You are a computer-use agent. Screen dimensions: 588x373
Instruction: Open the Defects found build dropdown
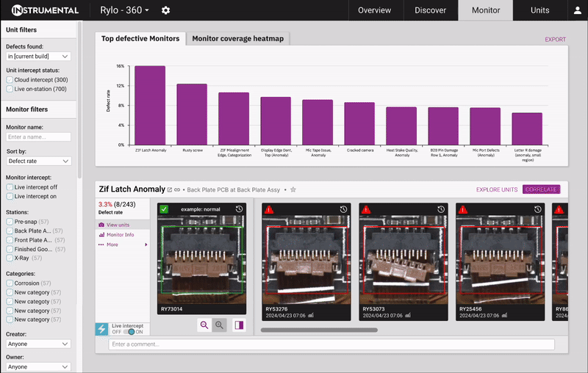pos(38,56)
